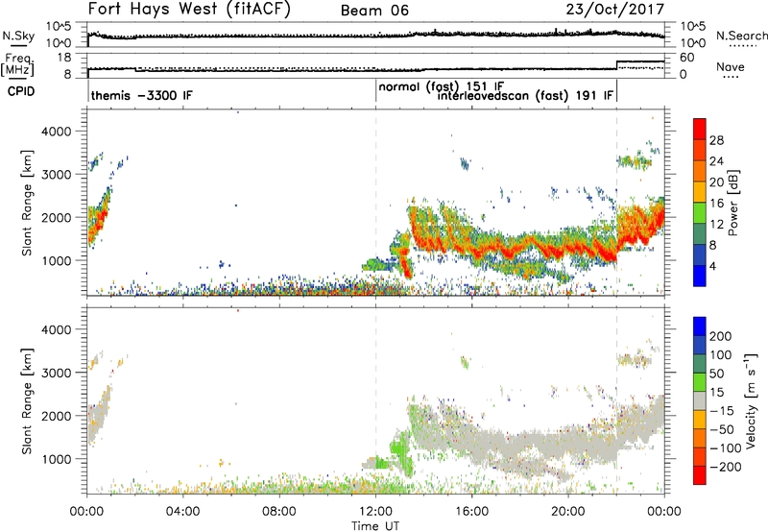This screenshot has height=532, width=768.
Task: Click the '08:00' time axis tick label
Action: 279,512
